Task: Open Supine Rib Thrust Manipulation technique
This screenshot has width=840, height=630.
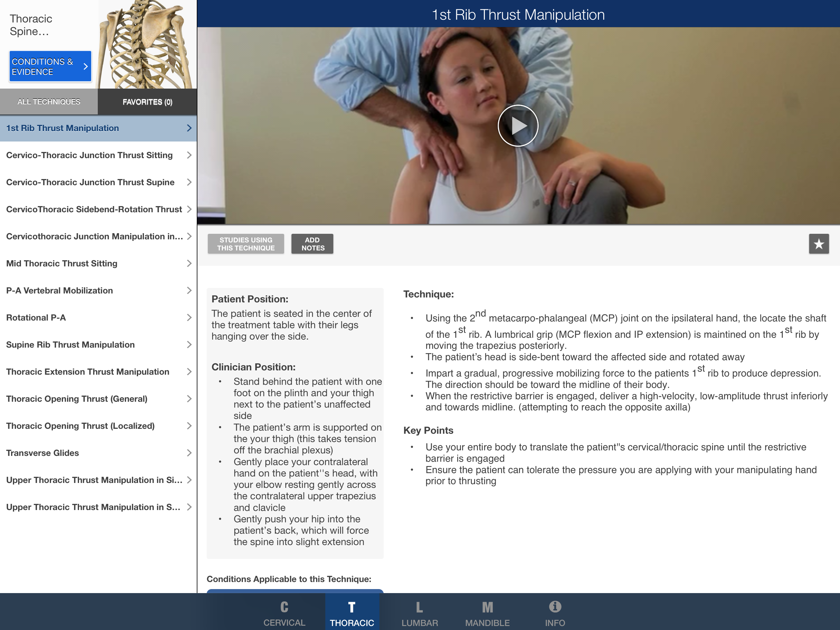Action: [x=70, y=345]
